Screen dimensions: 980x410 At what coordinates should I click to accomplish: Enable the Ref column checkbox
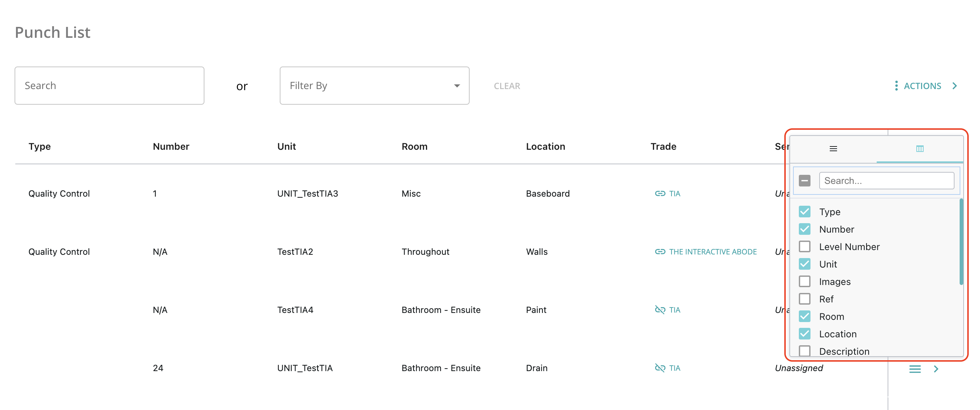click(x=804, y=299)
